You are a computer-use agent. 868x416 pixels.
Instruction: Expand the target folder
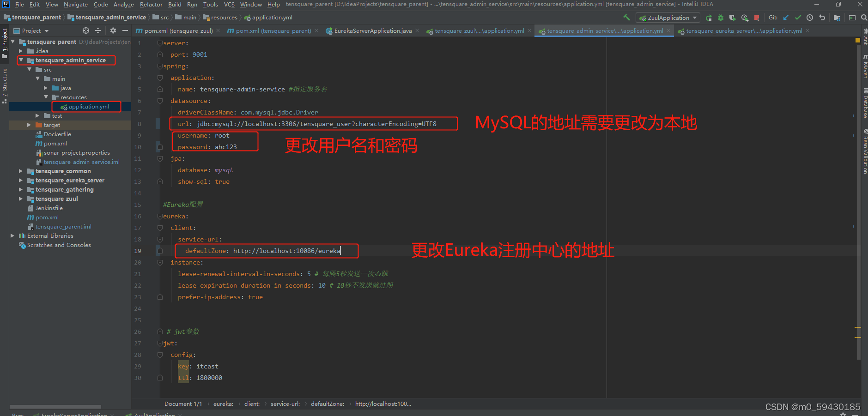coord(29,125)
